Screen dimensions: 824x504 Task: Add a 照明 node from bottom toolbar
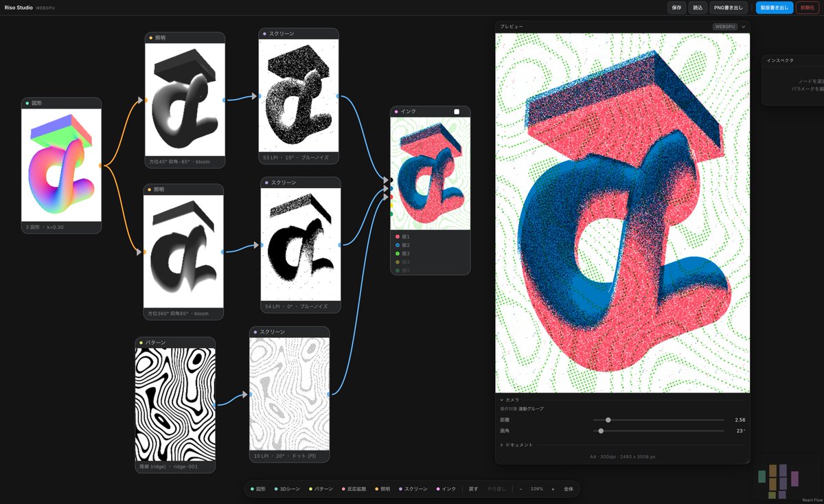click(382, 489)
